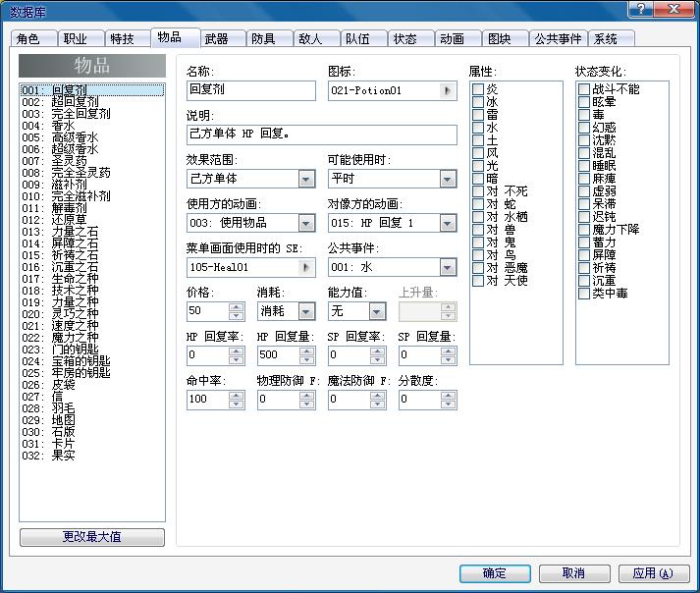Open the 可能使用时 dropdown showing 平时
This screenshot has width=700, height=593.
pos(448,179)
